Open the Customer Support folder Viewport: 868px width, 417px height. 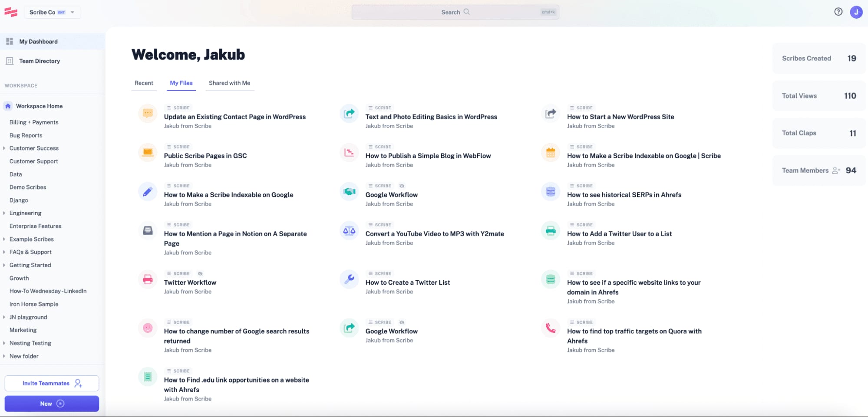tap(34, 161)
